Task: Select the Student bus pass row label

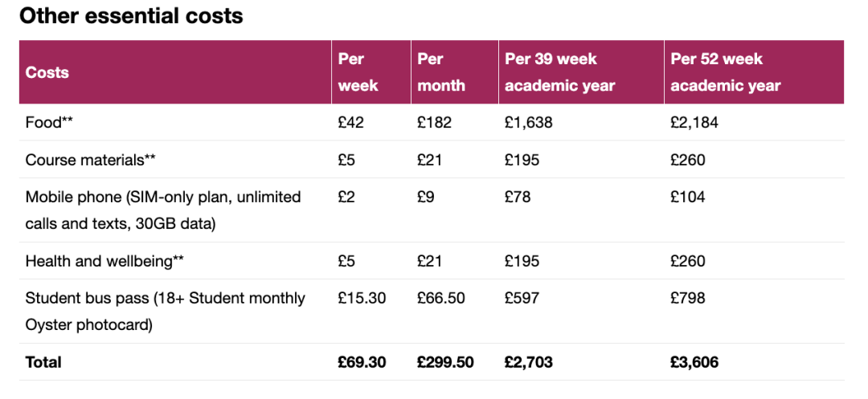Action: click(165, 311)
